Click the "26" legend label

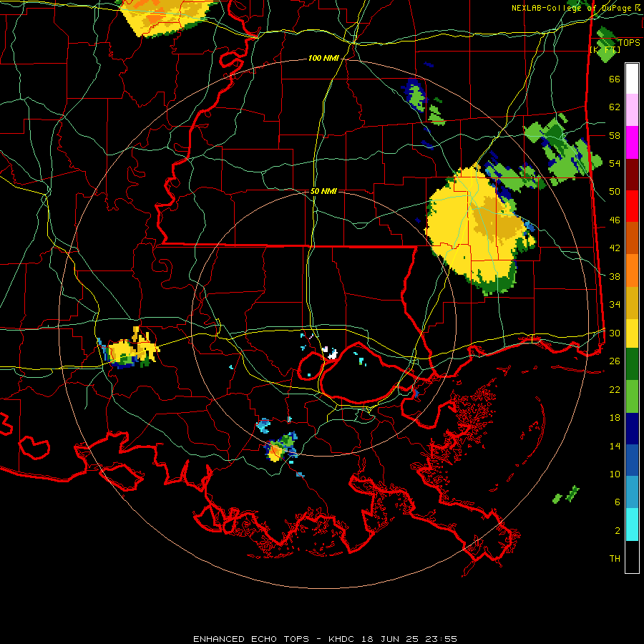615,361
